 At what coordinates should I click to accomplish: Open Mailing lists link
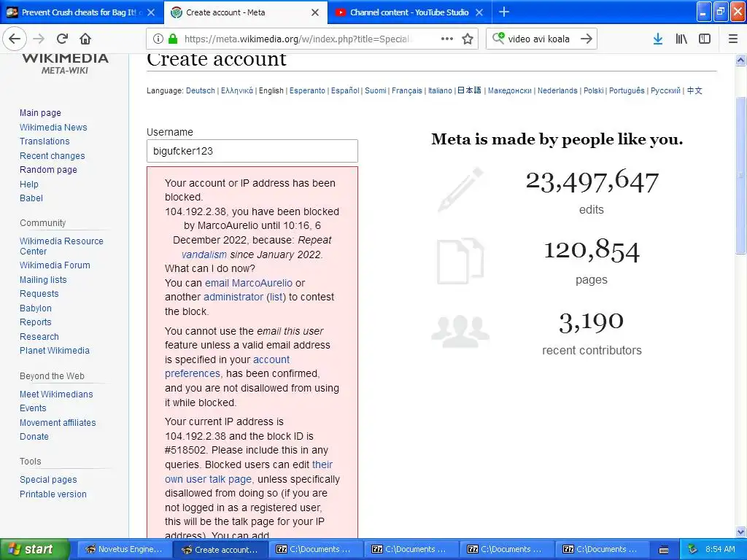(x=43, y=280)
